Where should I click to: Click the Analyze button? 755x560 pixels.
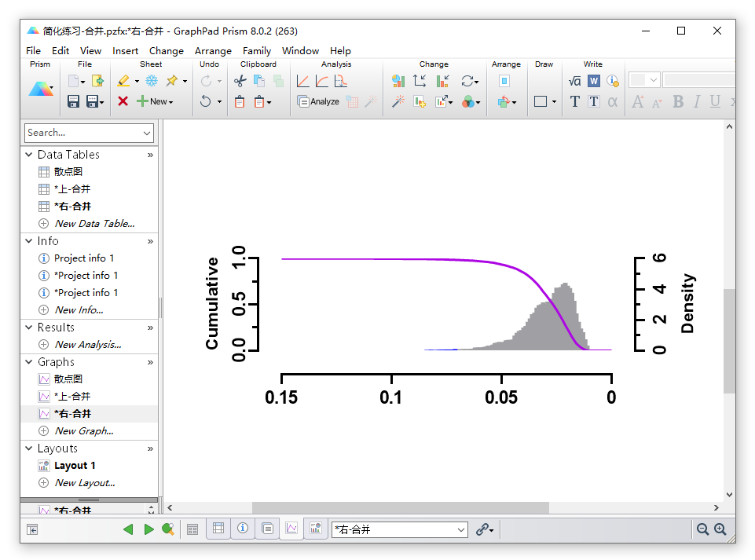(x=318, y=101)
